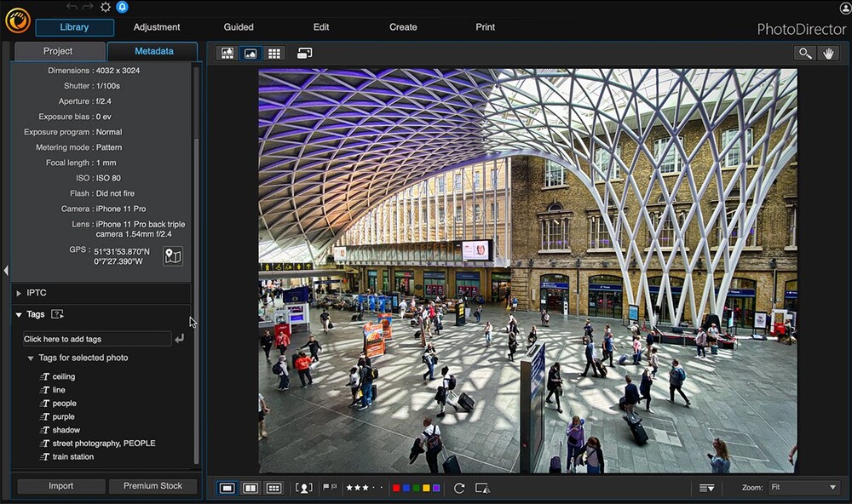Click the flag icon in bottom toolbar
The width and height of the screenshot is (852, 504).
tap(326, 487)
